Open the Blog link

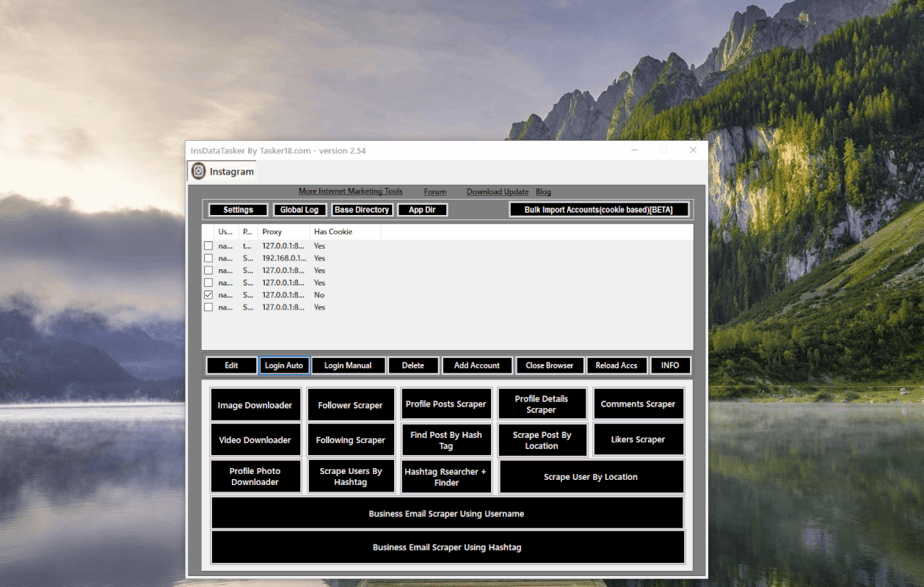543,192
